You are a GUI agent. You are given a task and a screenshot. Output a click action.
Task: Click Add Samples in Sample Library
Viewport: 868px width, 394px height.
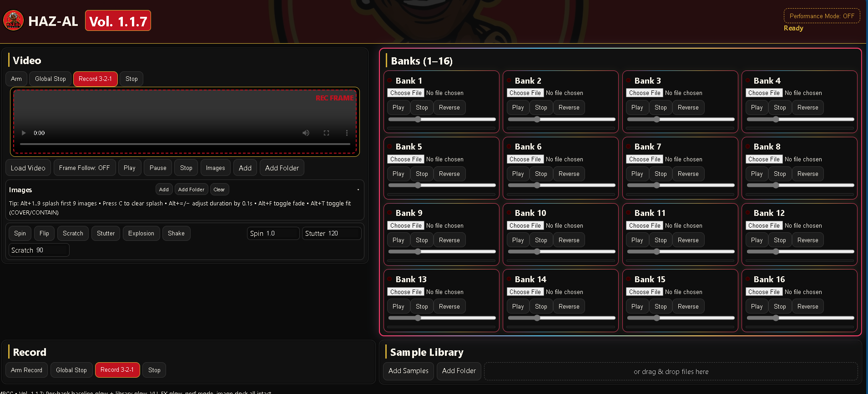click(408, 371)
